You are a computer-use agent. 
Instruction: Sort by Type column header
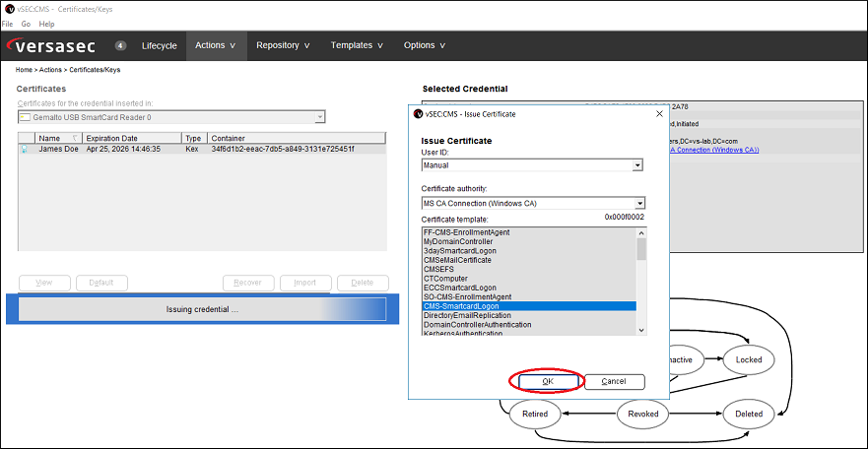[194, 138]
